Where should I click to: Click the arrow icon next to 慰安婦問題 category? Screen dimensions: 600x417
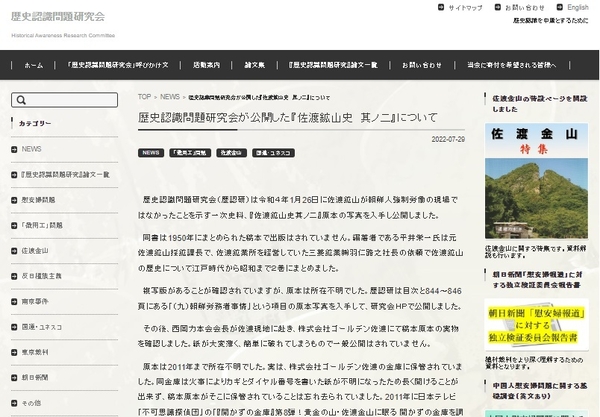pyautogui.click(x=15, y=199)
